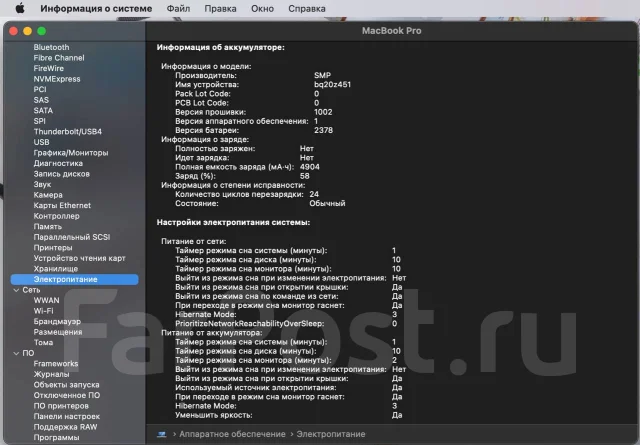Open the Apple menu
640x445 pixels.
click(20, 8)
